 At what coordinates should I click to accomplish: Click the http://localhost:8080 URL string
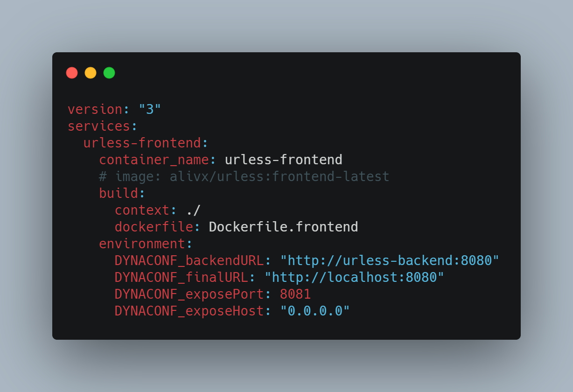354,277
